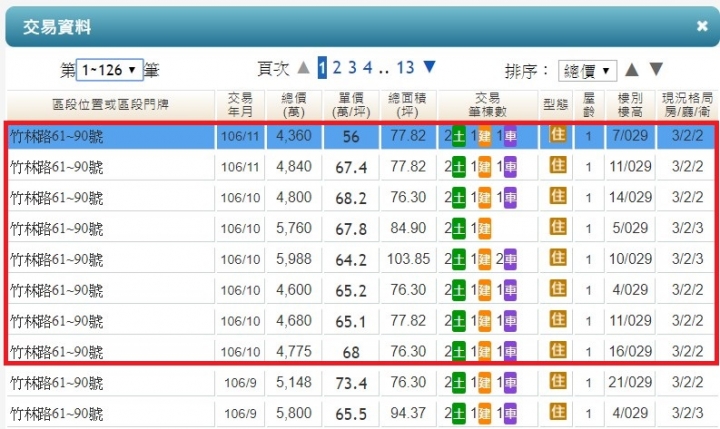Viewport: 720px width, 429px height.
Task: Jump to last page 13
Action: tap(405, 68)
